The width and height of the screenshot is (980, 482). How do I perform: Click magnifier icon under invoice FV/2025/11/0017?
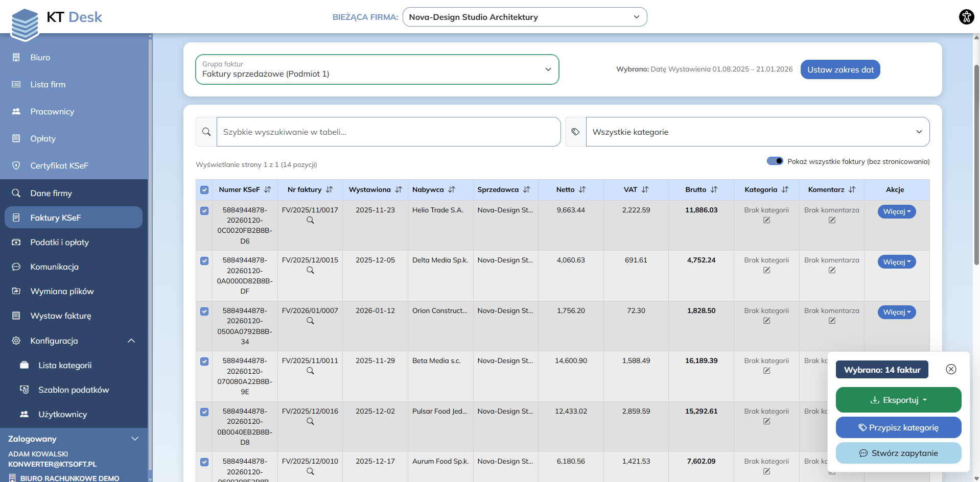coord(310,221)
